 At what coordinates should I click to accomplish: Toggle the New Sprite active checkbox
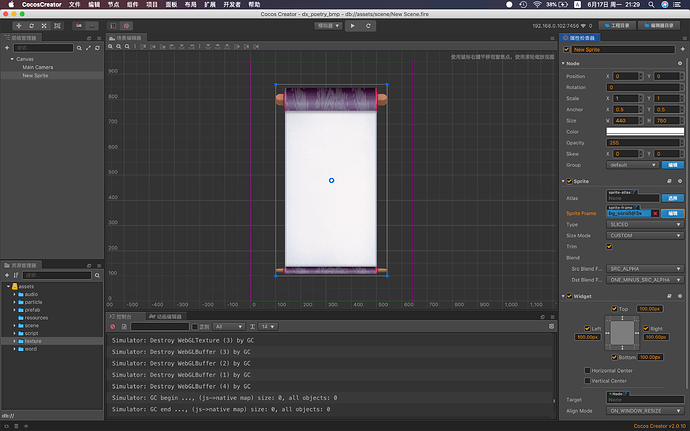coord(568,48)
